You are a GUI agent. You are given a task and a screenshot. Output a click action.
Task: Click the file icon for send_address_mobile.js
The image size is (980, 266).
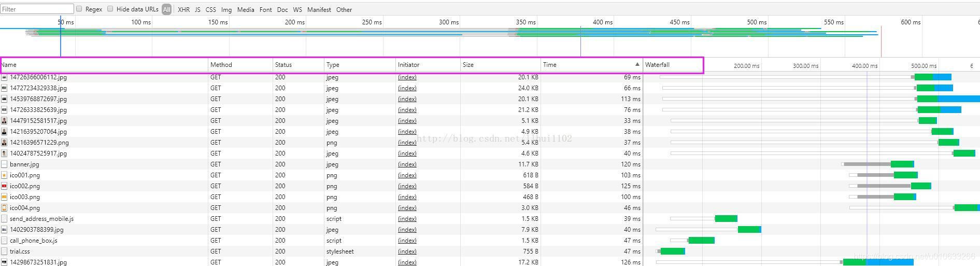4,219
